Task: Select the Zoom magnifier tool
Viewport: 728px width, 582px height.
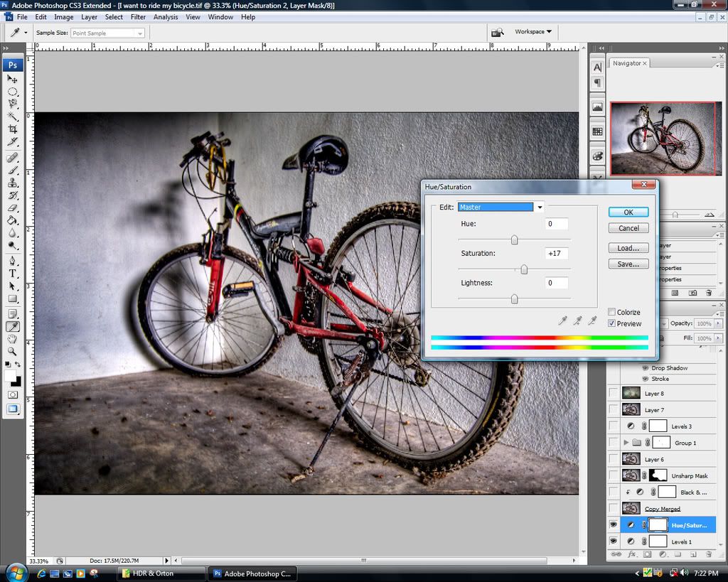Action: [x=13, y=351]
